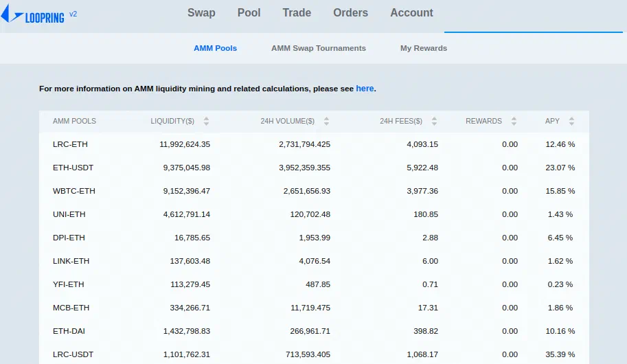Click the v2 version label
The height and width of the screenshot is (364, 627).
click(73, 14)
